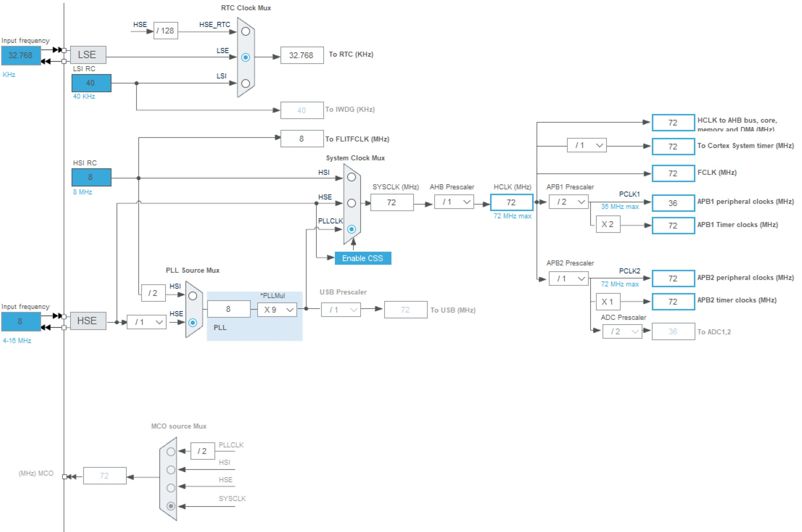Viewport: 802px width, 532px height.
Task: Click the SYSCLK (MHz) value box
Action: (391, 203)
